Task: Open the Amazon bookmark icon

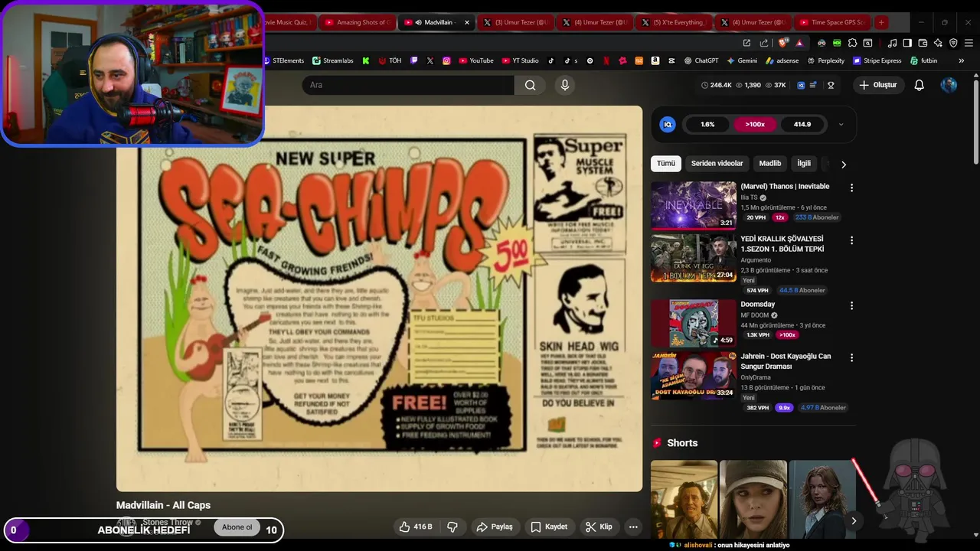Action: click(x=655, y=60)
